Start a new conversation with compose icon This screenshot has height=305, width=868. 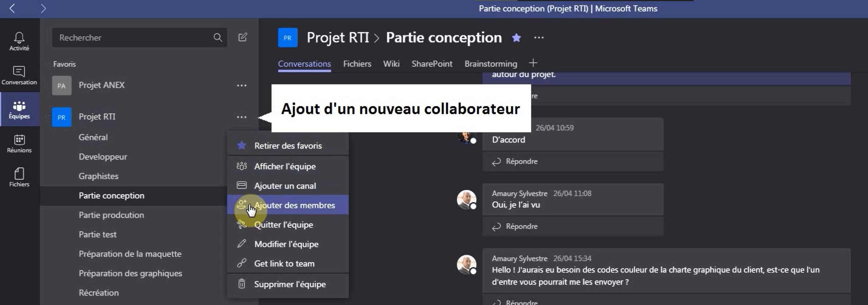click(243, 38)
